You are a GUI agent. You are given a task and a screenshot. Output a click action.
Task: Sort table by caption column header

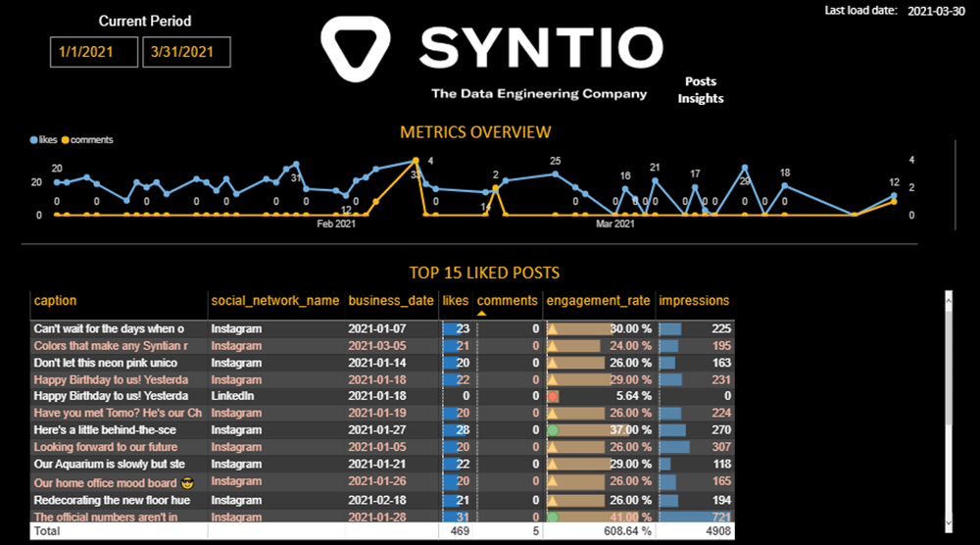tap(55, 301)
